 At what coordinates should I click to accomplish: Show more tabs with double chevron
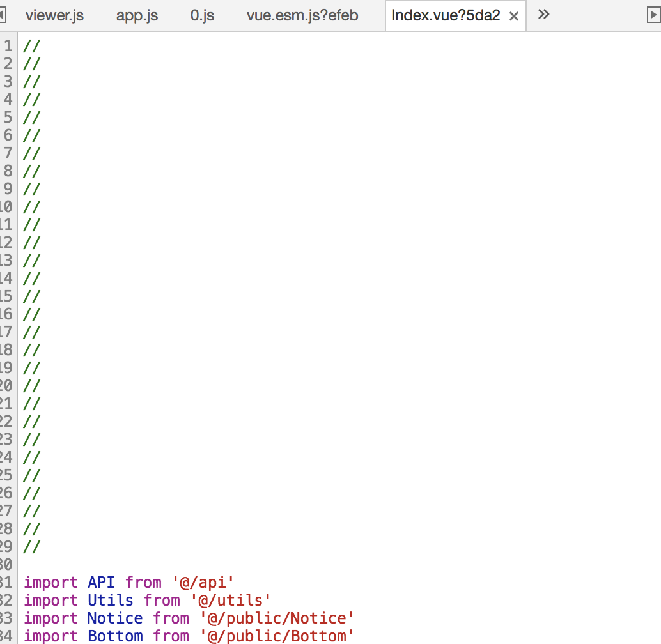tap(544, 15)
